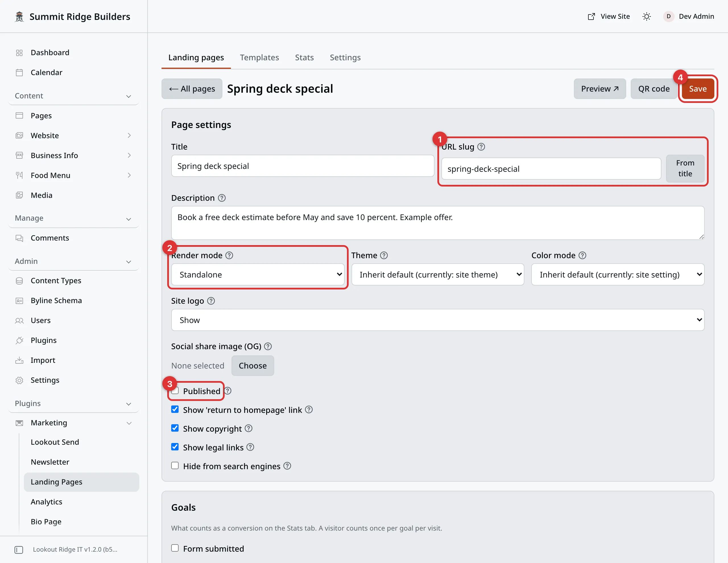This screenshot has height=563, width=728.
Task: Switch to the Stats tab
Action: [304, 57]
